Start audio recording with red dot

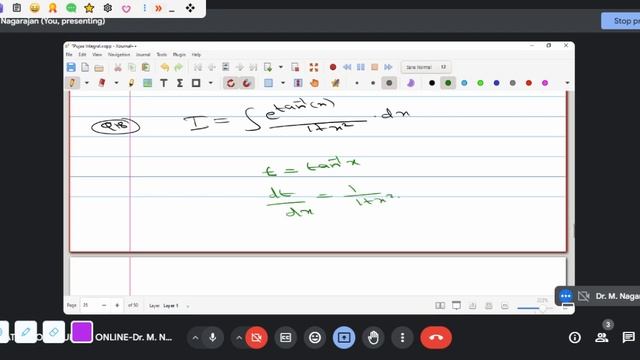tap(333, 67)
